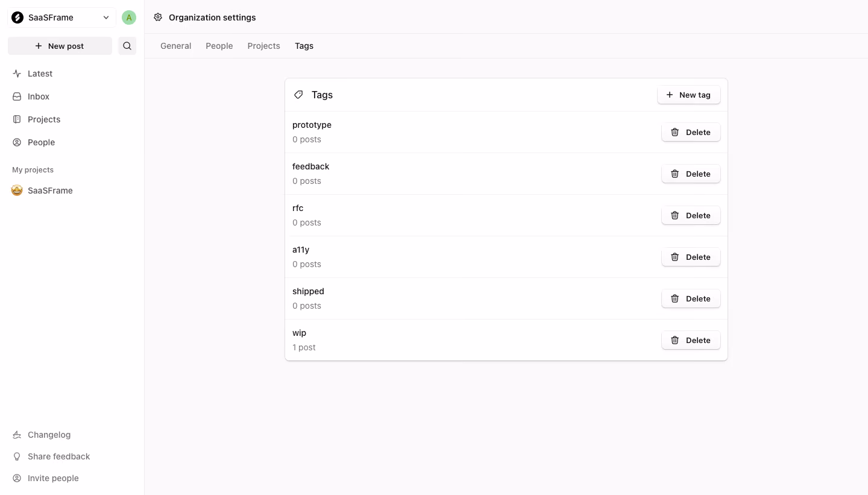The image size is (868, 495).
Task: Delete the wip tag
Action: click(691, 340)
